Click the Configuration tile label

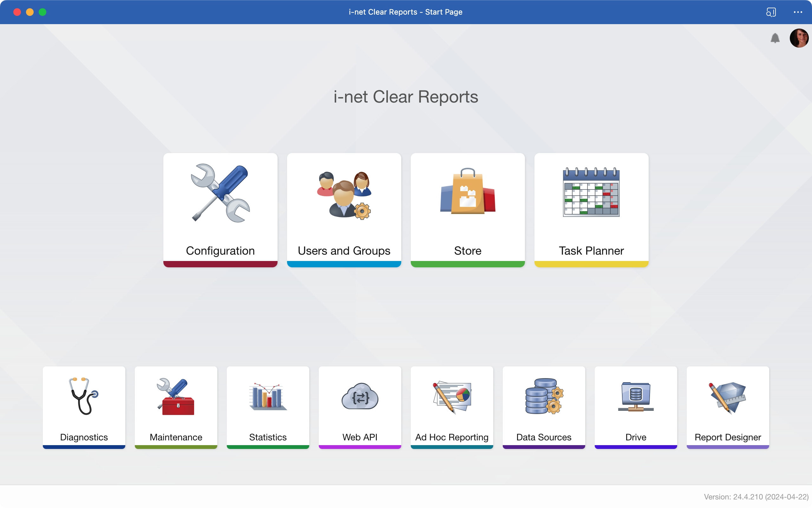click(x=220, y=251)
